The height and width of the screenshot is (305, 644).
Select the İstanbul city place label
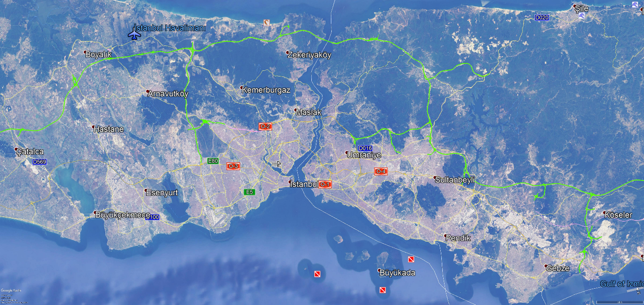coord(303,184)
